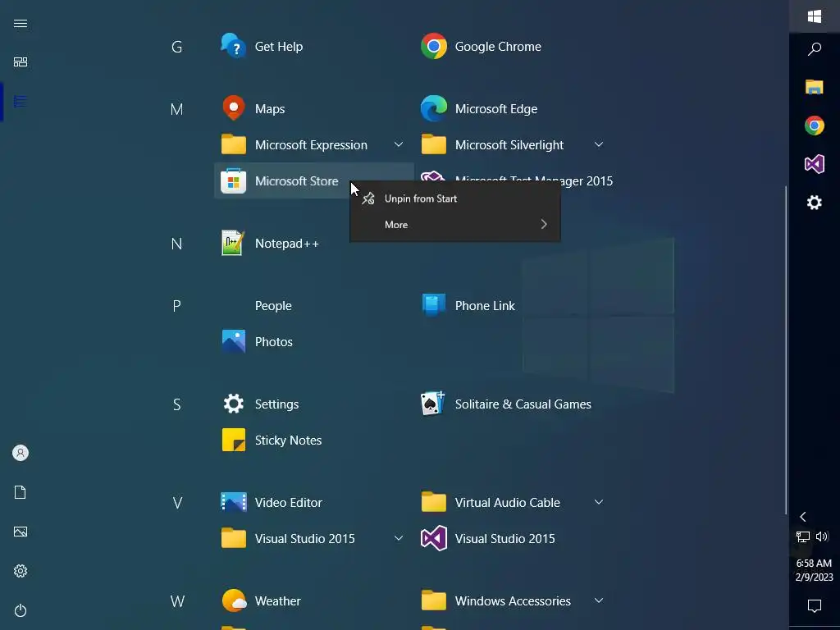The image size is (840, 630).
Task: Open the Pictures icon in sidebar
Action: coord(21,532)
